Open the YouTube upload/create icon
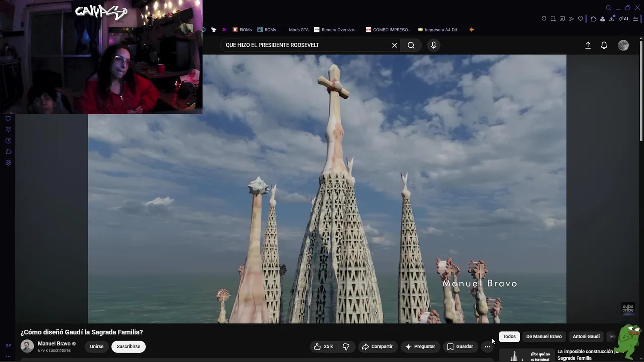 tap(588, 45)
